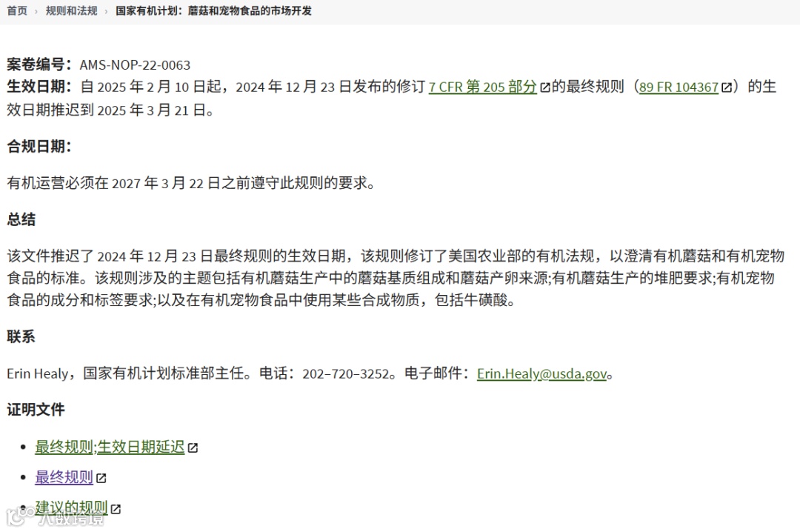Screen dimensions: 800x532
Task: Click external-link icon after 7 CFR 第 205 部分
Action: pyautogui.click(x=545, y=87)
